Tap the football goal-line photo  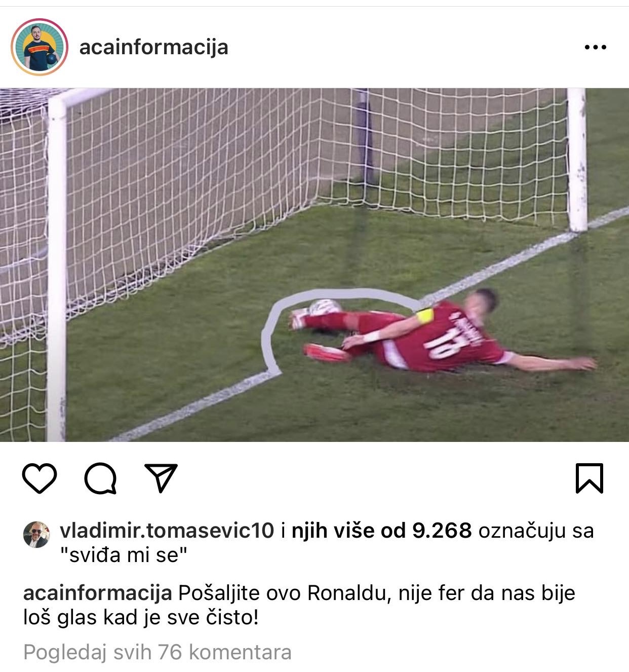tap(314, 265)
